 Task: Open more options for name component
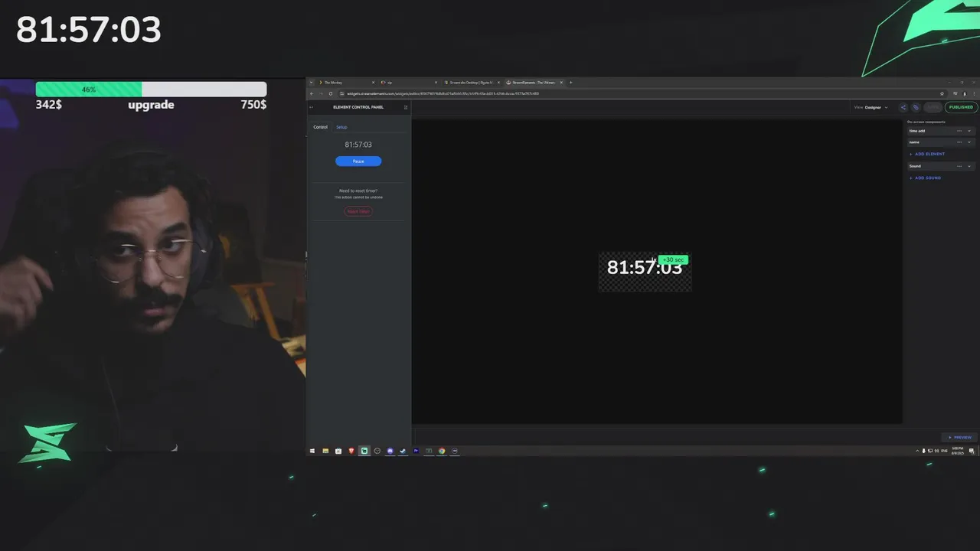click(x=959, y=142)
